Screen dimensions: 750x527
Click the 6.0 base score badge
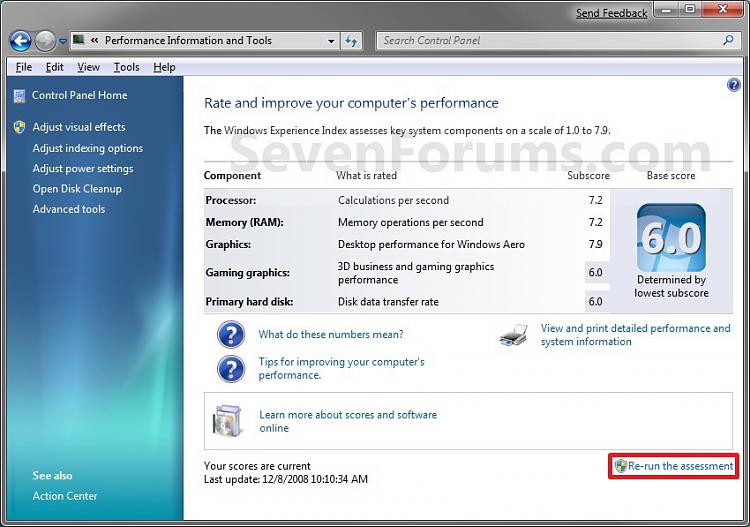click(671, 238)
